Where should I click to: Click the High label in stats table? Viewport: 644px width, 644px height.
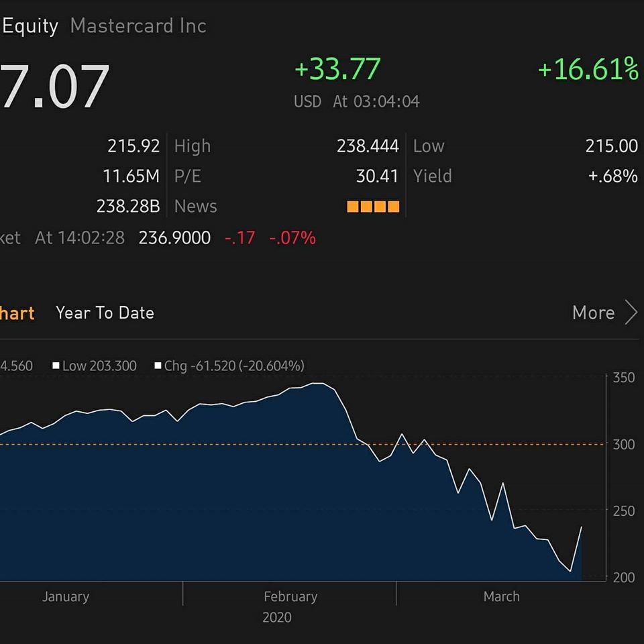coord(193,146)
